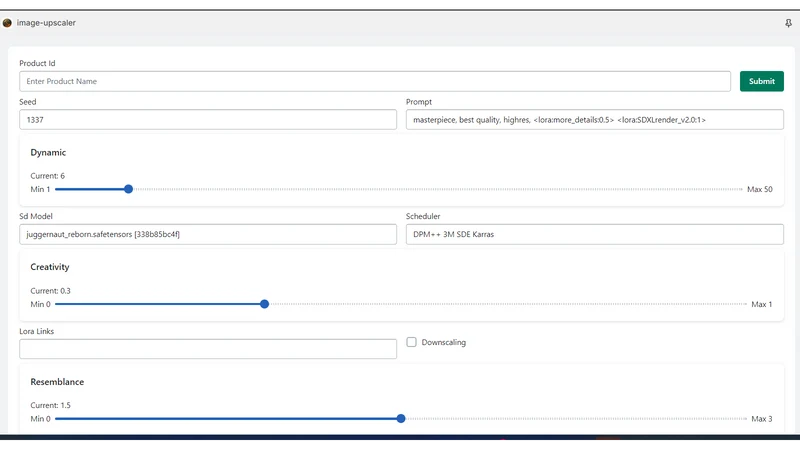Click the Creativity section heading
The image size is (800, 450).
(49, 267)
